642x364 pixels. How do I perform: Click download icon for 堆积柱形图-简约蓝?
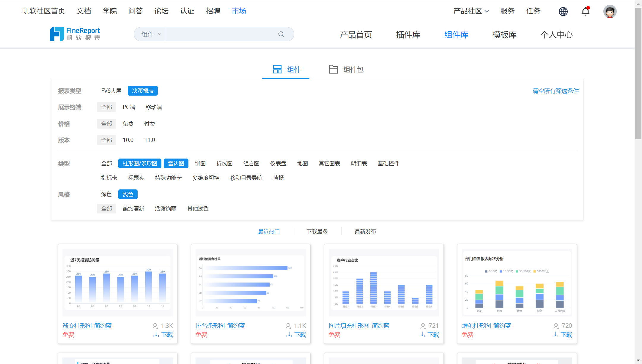pyautogui.click(x=555, y=335)
